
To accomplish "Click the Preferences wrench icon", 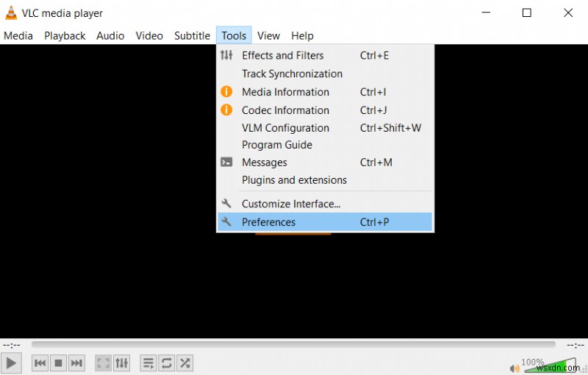I will 226,221.
